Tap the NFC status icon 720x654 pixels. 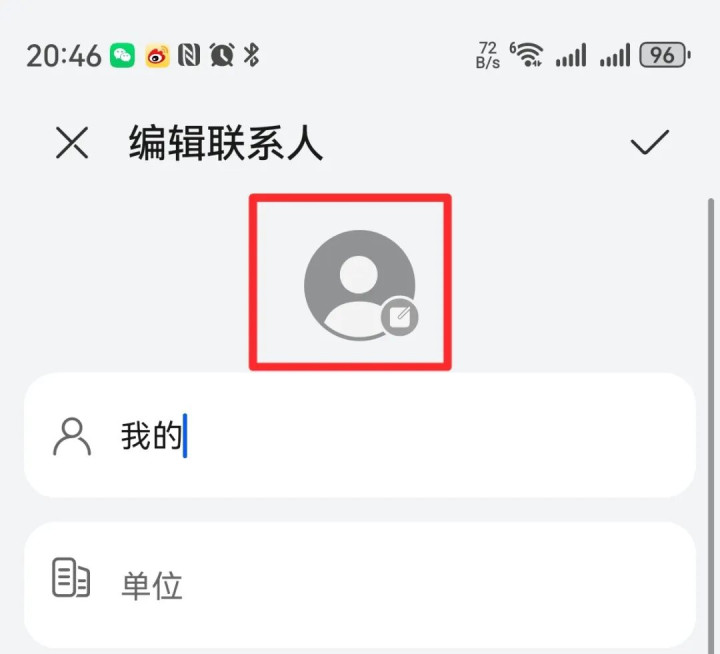189,55
